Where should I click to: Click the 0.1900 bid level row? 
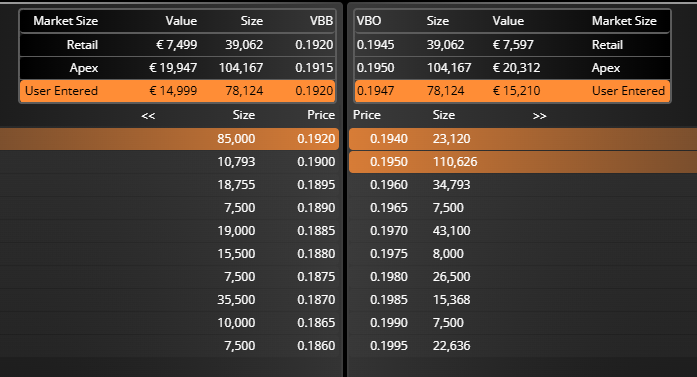click(169, 162)
